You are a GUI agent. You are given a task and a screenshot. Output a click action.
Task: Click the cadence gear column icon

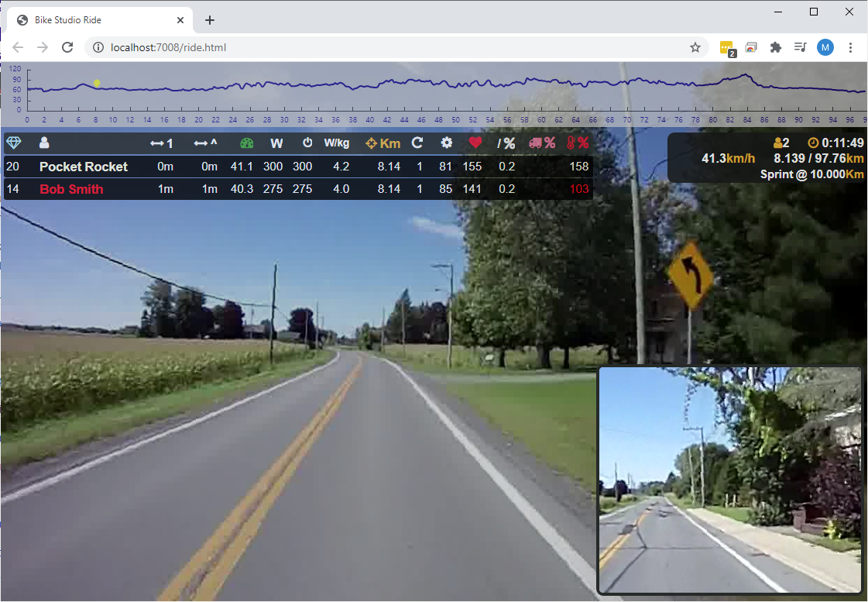[446, 143]
